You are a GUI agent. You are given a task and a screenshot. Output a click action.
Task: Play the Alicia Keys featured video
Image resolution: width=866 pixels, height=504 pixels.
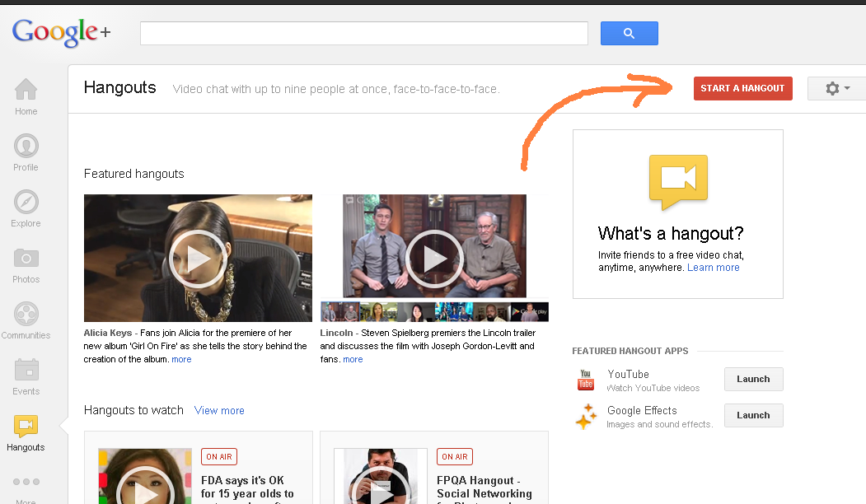[x=198, y=259]
